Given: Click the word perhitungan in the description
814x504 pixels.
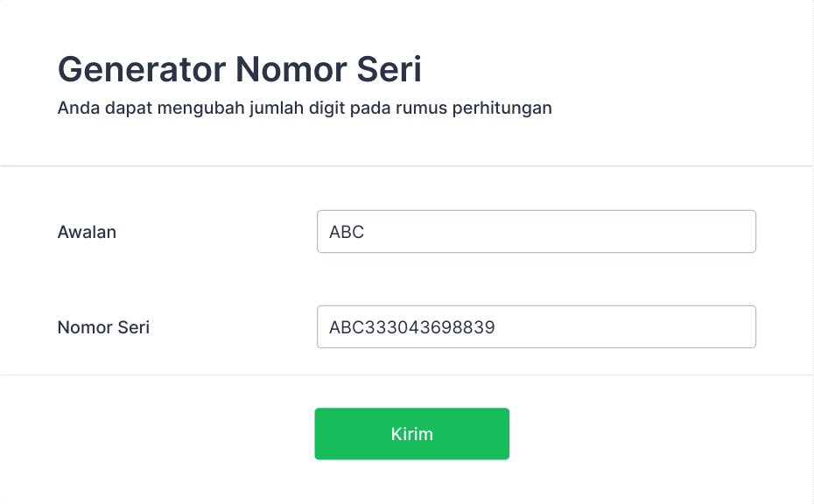Looking at the screenshot, I should coord(502,108).
